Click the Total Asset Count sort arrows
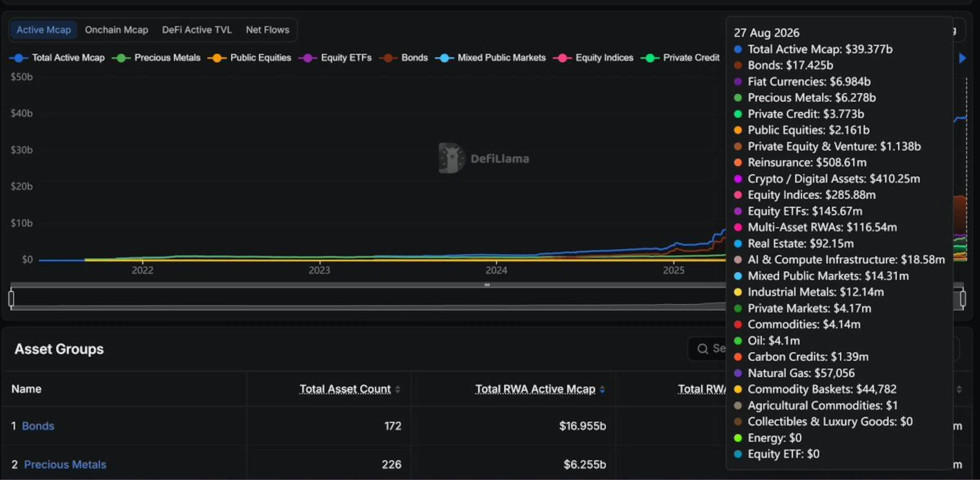The image size is (980, 480). pyautogui.click(x=398, y=389)
